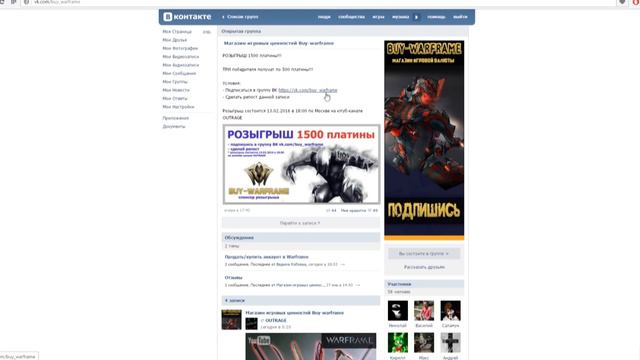Click the group avatar beside the wall post
This screenshot has height=360, width=640.
[x=231, y=320]
